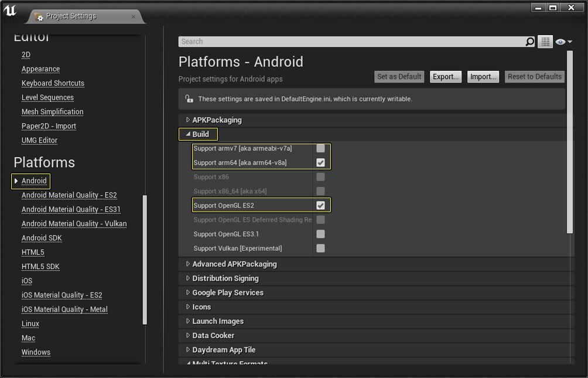
Task: Click the lock icon beside DefaultEngine.ini message
Action: pos(189,99)
